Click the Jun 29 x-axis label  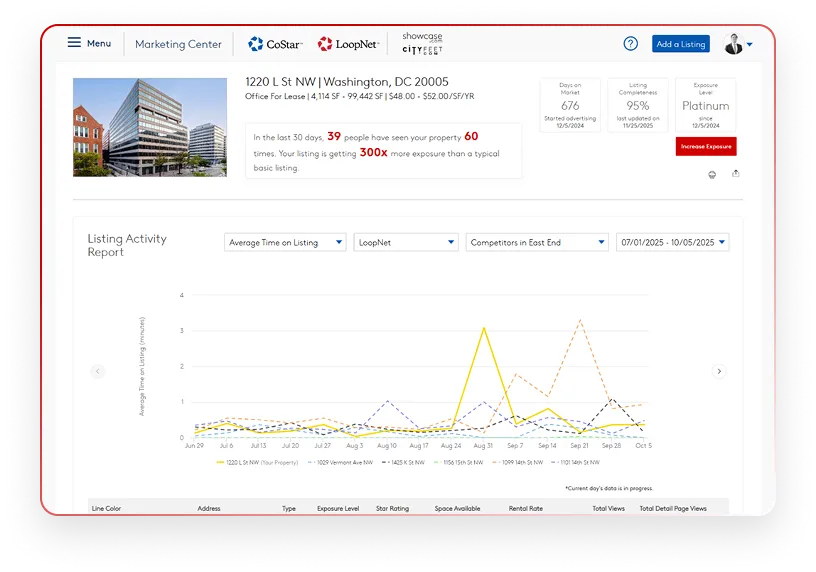coord(194,446)
